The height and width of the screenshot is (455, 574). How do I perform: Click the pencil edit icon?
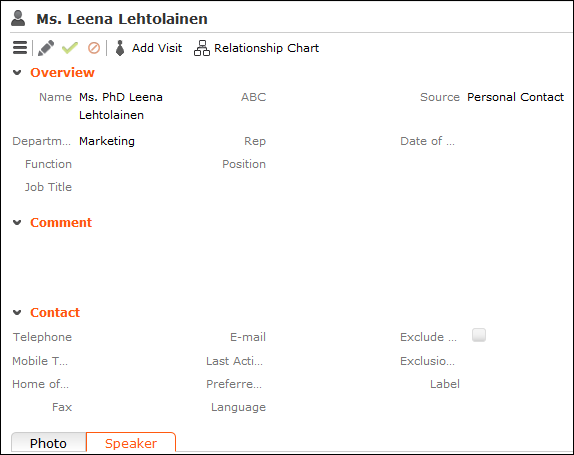tap(46, 48)
